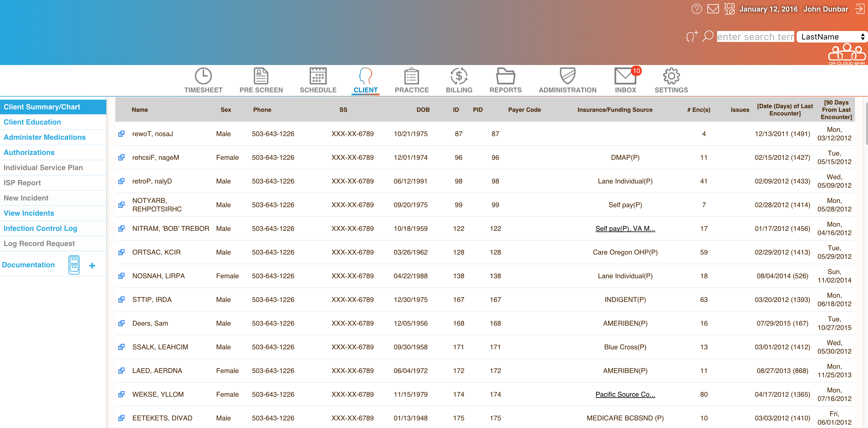Viewport: 868px width, 428px height.
Task: Expand the Self pay(P), VA M... insurance link
Action: (x=625, y=228)
